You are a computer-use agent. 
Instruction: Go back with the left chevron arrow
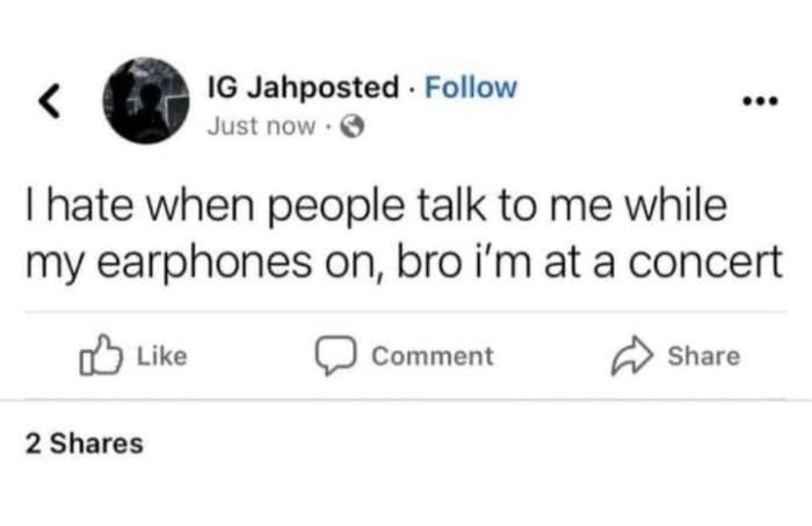click(x=50, y=101)
